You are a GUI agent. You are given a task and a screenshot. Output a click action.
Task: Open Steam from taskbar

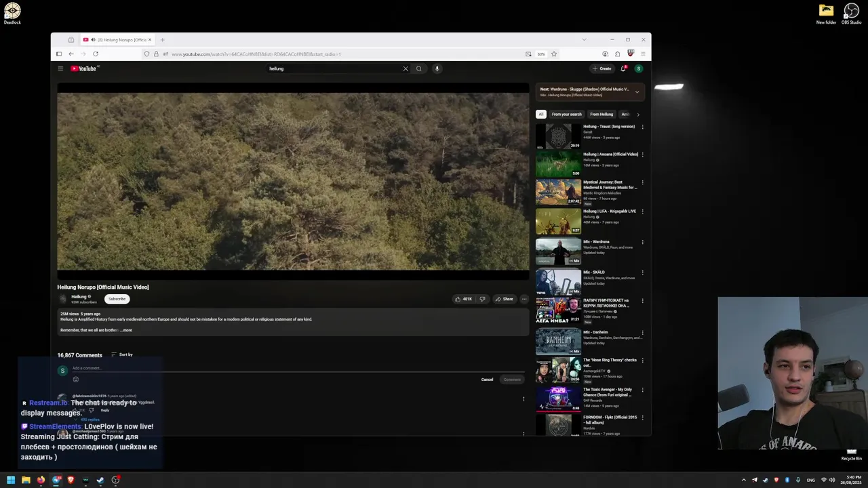pyautogui.click(x=100, y=480)
